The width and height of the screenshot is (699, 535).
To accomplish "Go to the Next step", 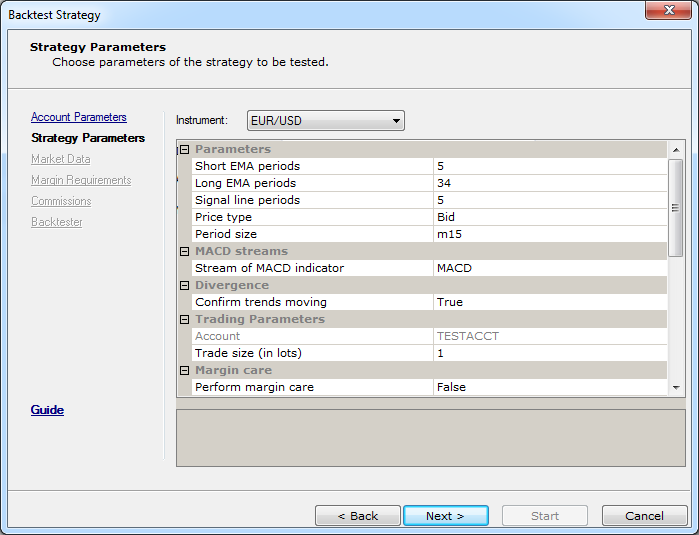I will tap(446, 516).
